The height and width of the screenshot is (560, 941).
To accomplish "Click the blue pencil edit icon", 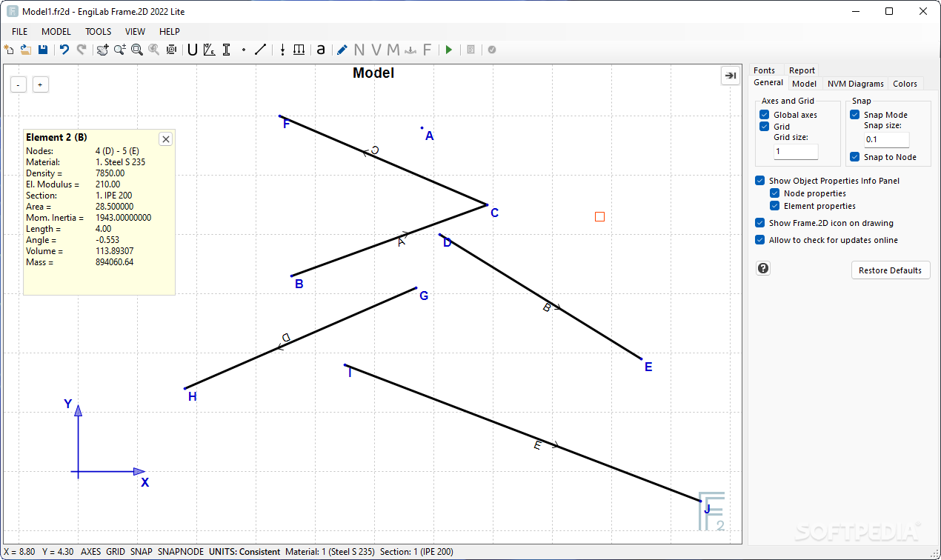I will 342,50.
